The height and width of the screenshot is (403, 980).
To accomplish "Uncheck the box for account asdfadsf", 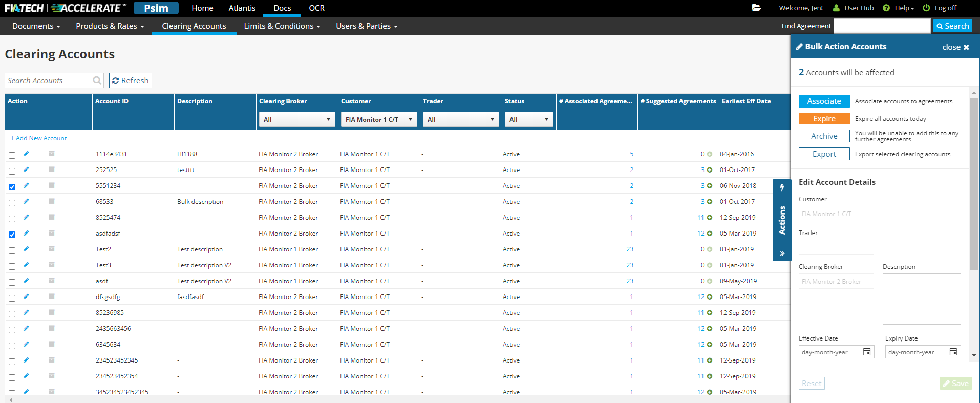I will pos(12,235).
